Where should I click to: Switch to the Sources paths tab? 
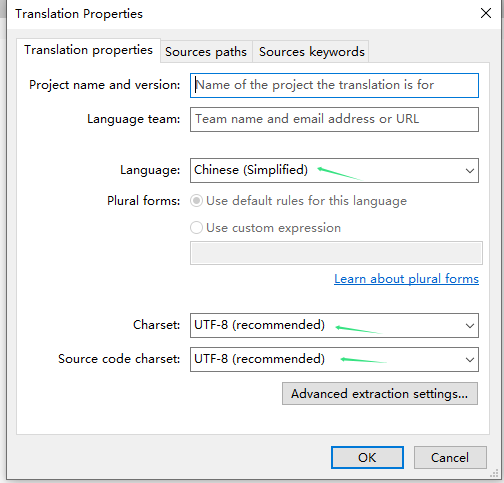pyautogui.click(x=206, y=52)
